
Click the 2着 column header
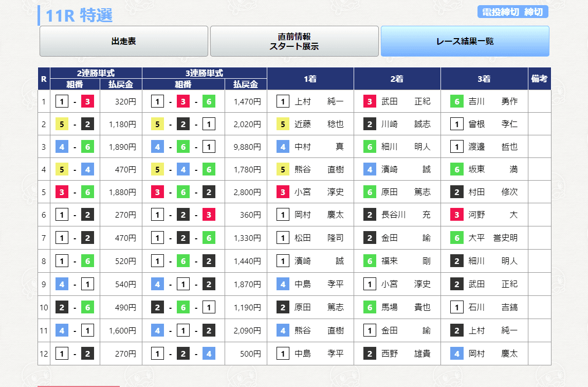click(x=397, y=79)
